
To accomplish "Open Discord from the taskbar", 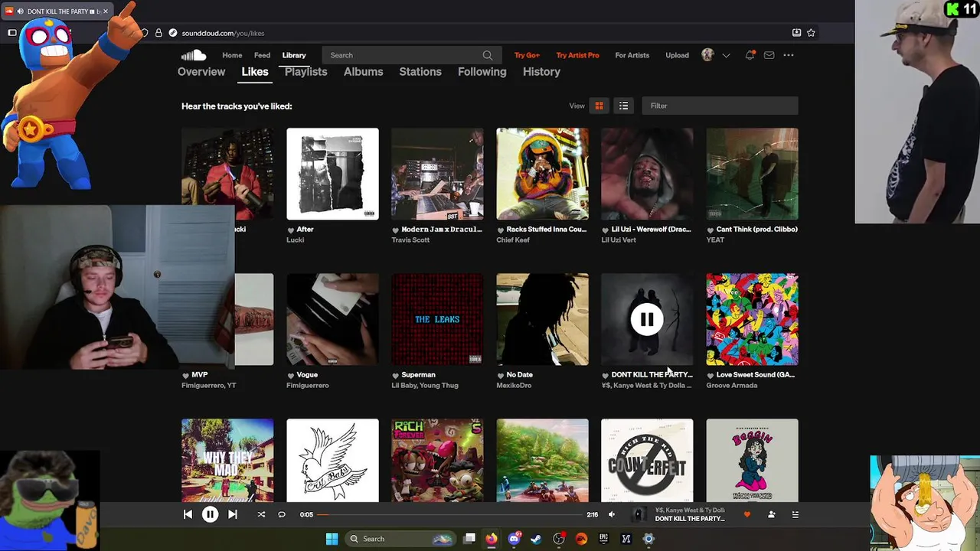I will tap(514, 539).
